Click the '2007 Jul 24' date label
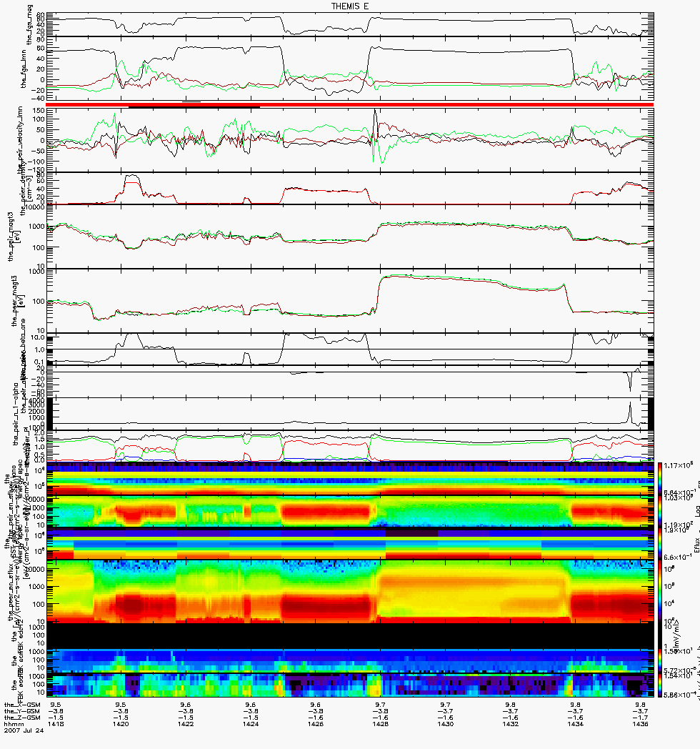700x749 pixels. click(24, 730)
